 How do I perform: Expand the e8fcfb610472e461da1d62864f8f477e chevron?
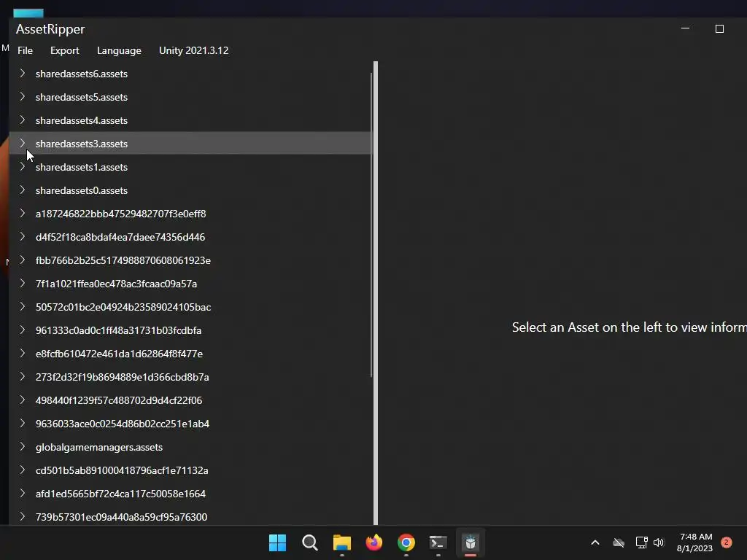(22, 354)
